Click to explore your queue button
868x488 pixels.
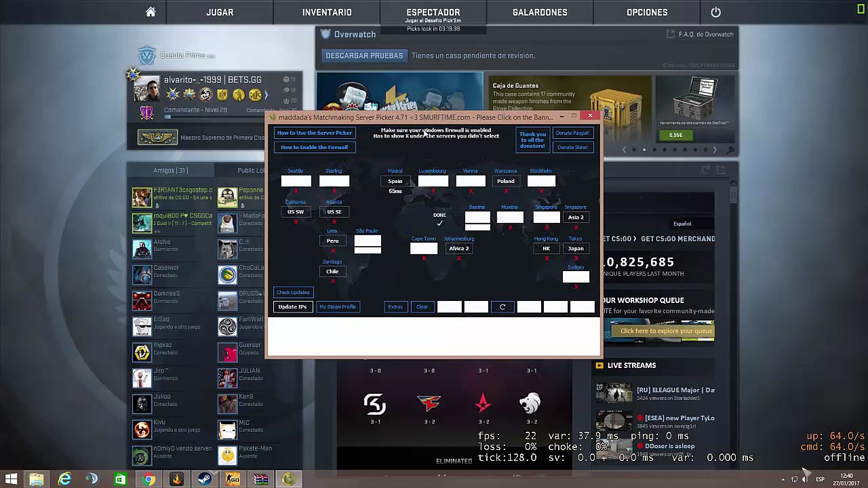coord(663,331)
